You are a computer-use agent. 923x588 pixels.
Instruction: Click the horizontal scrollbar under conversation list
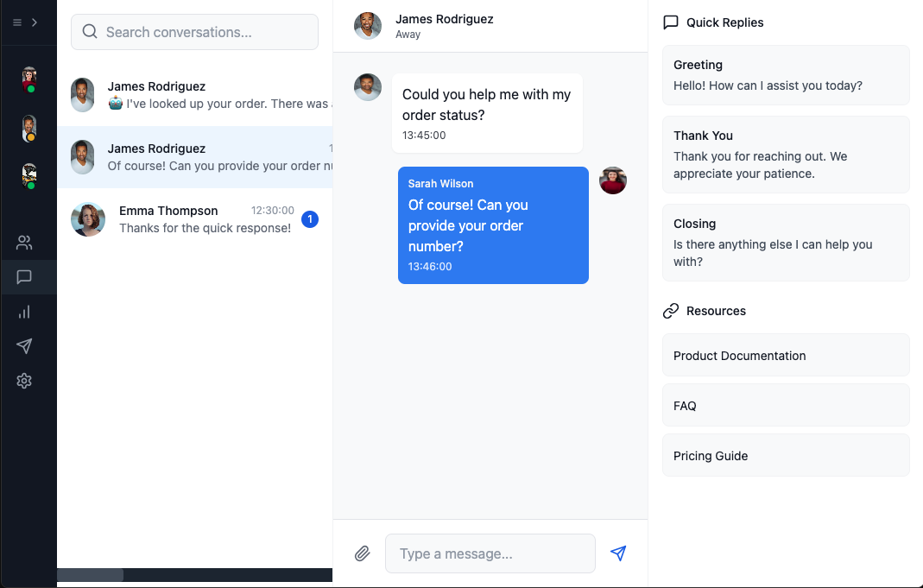click(90, 575)
